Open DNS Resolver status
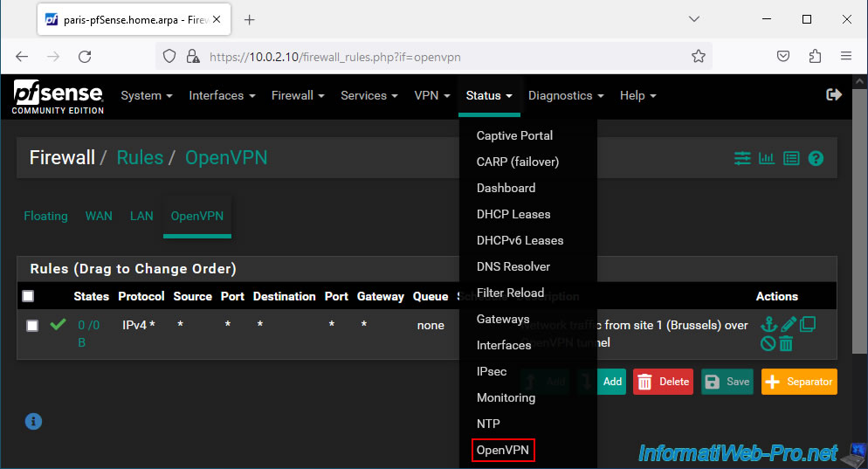Image resolution: width=868 pixels, height=469 pixels. click(513, 266)
